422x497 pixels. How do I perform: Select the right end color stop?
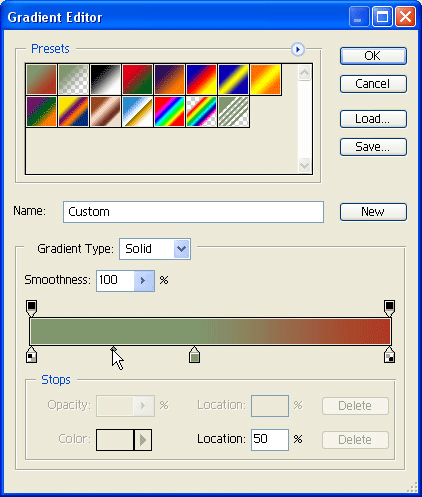(x=389, y=355)
